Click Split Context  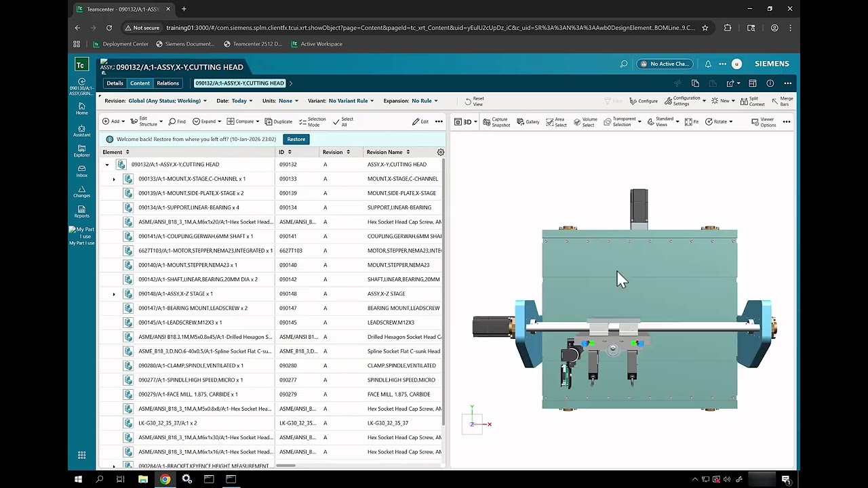(753, 101)
